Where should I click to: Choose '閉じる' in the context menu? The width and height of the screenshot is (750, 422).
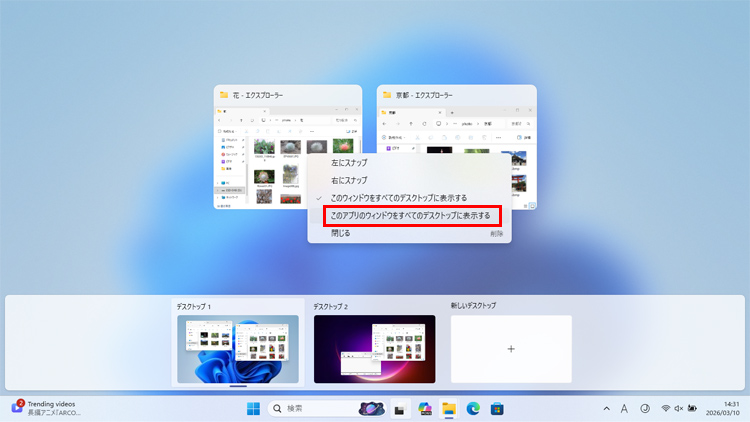pyautogui.click(x=340, y=233)
